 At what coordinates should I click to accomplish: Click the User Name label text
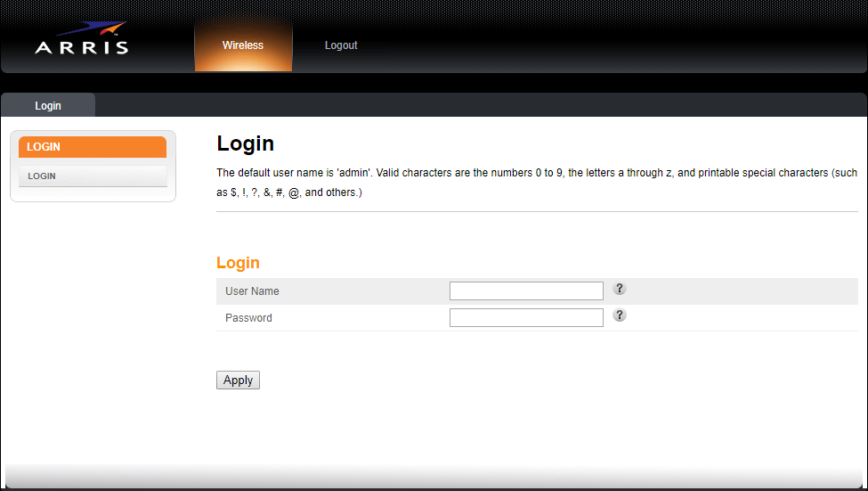[x=252, y=291]
